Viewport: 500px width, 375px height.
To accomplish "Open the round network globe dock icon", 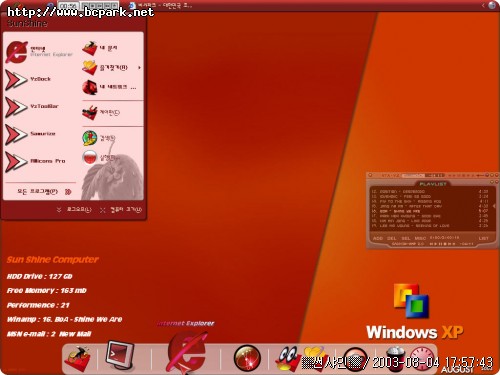I will click(x=247, y=359).
